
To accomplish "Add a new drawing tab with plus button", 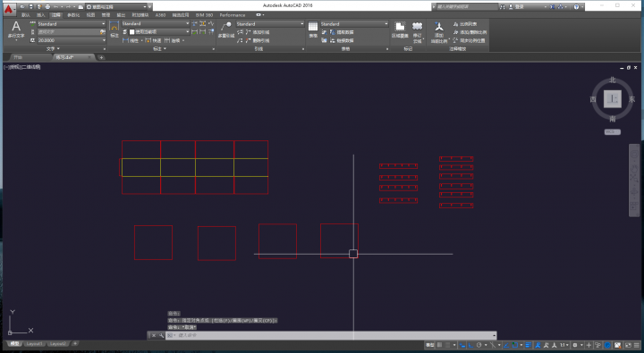I will 101,57.
